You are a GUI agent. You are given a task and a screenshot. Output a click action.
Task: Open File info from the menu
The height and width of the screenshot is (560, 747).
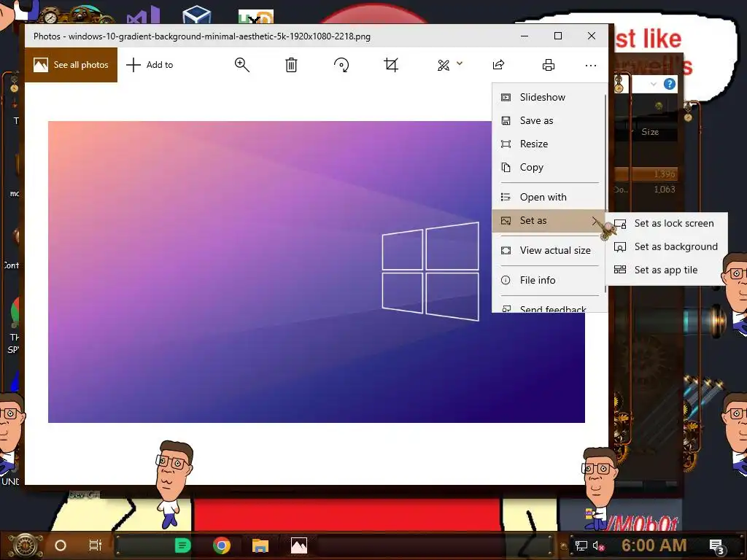[549, 281]
